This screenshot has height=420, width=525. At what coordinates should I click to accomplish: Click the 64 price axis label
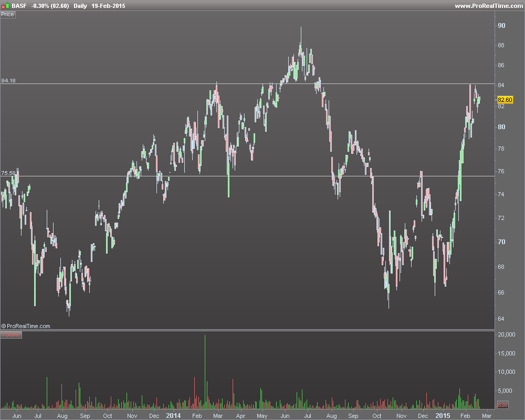tap(501, 319)
